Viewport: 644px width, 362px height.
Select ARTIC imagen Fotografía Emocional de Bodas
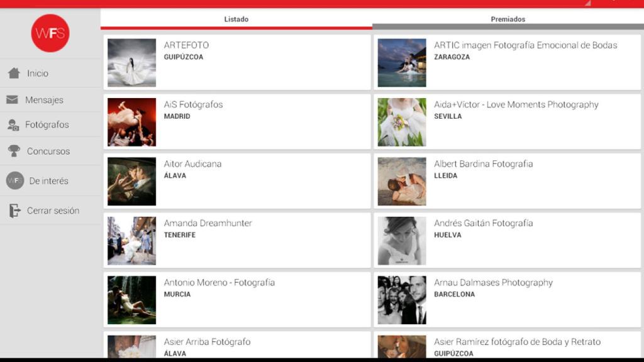pyautogui.click(x=526, y=45)
